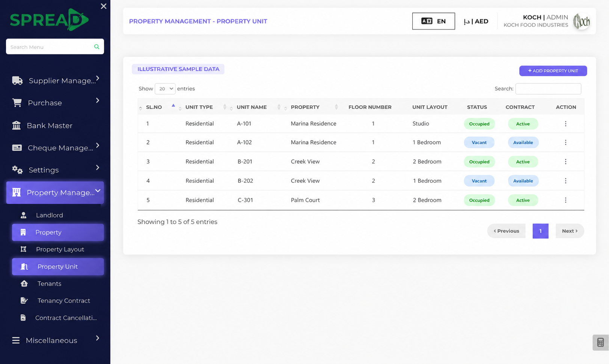Expand the Miscellaneous menu chevron
The image size is (609, 364).
pyautogui.click(x=98, y=338)
